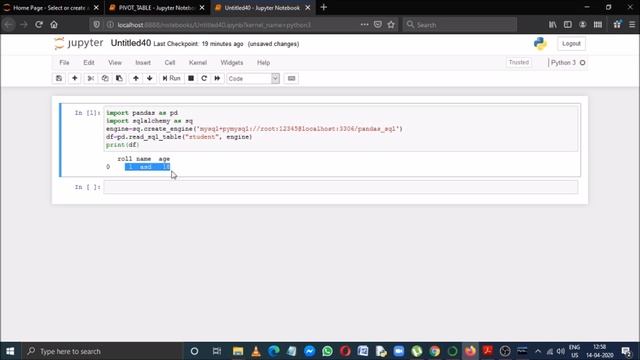
Task: Restart kernel and run all cells
Action: (217, 78)
